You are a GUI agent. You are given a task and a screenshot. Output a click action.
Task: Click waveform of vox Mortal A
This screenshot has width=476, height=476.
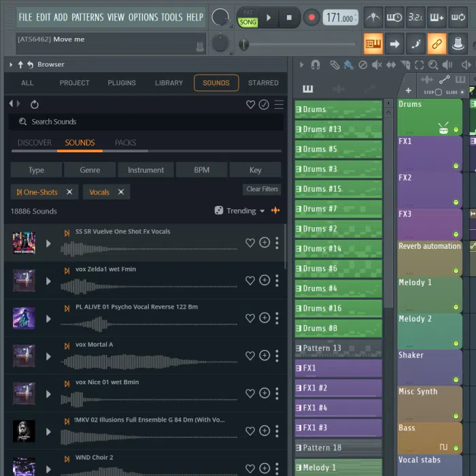(x=149, y=362)
